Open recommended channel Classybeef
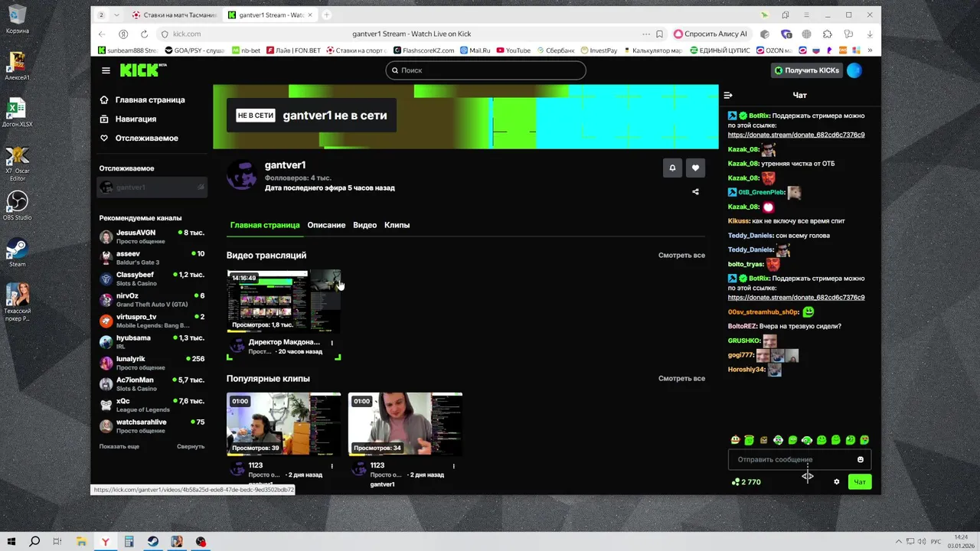Viewport: 980px width, 551px height. pyautogui.click(x=152, y=279)
